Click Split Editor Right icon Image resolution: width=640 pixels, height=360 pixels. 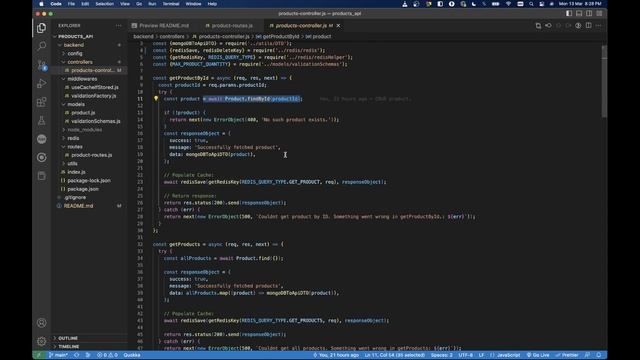tap(589, 25)
